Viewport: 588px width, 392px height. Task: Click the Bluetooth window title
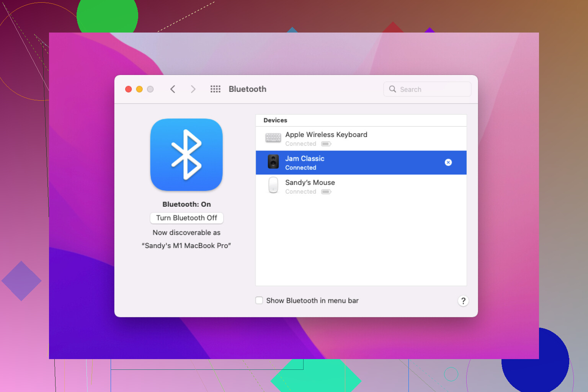[x=247, y=89]
